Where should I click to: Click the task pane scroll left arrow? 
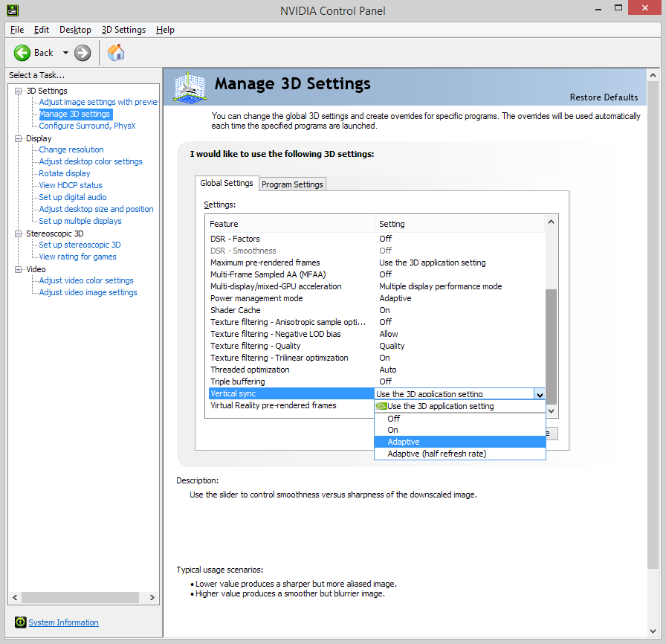point(16,597)
